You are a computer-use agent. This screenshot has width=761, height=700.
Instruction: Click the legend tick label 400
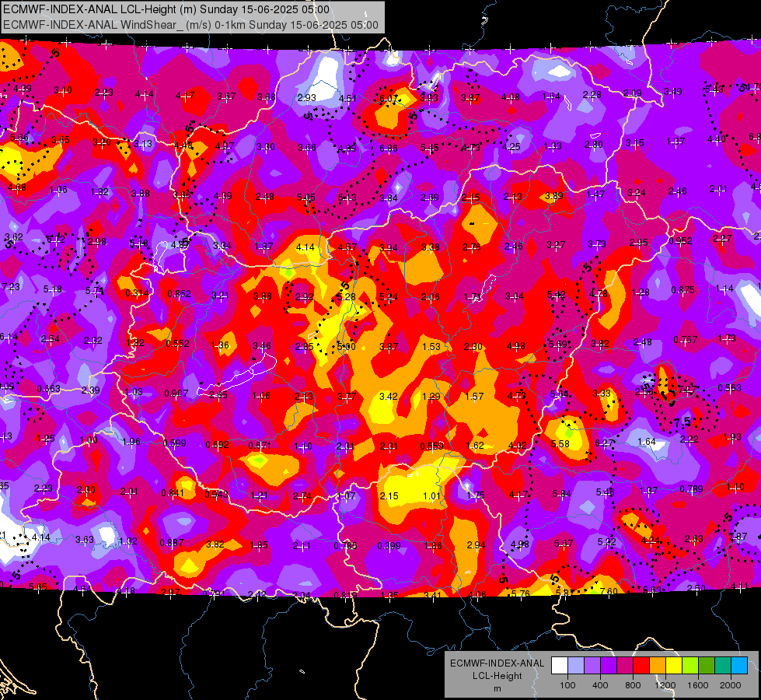click(600, 685)
